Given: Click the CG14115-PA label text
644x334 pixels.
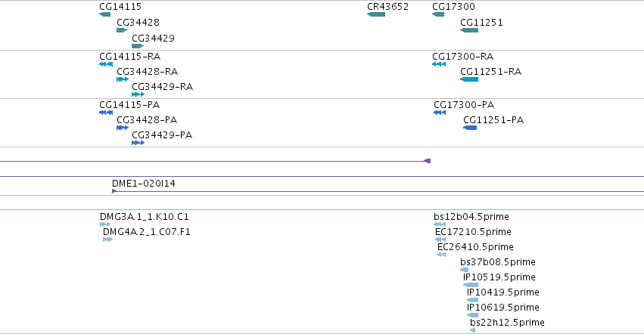Looking at the screenshot, I should click(x=129, y=104).
